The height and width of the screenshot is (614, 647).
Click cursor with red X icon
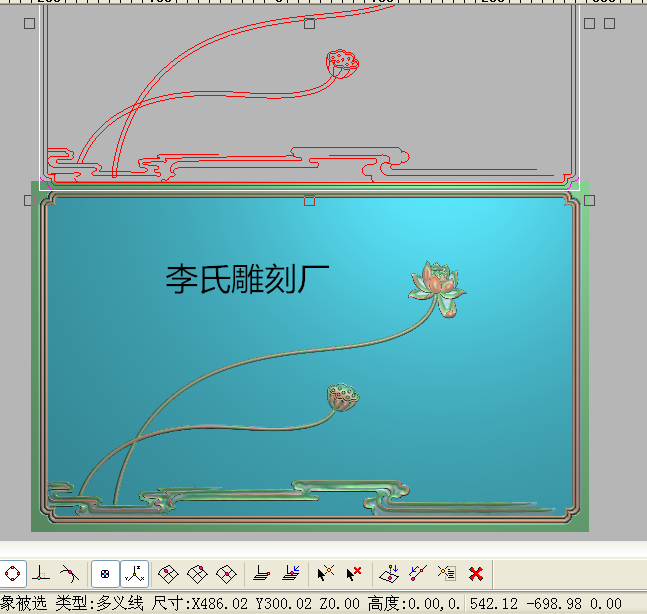click(x=354, y=574)
